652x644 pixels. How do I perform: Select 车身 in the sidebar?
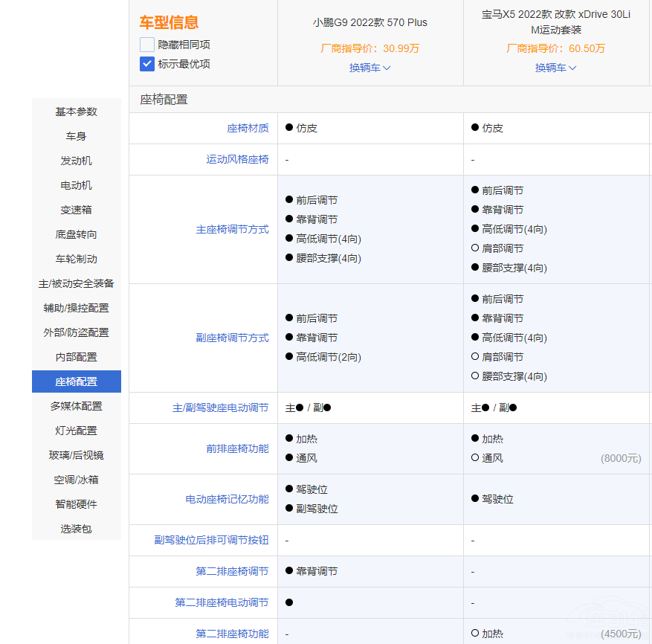point(76,136)
